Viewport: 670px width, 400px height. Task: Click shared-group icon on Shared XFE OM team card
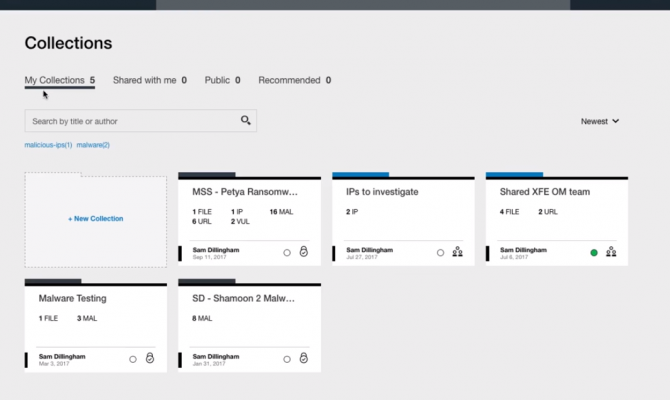611,252
